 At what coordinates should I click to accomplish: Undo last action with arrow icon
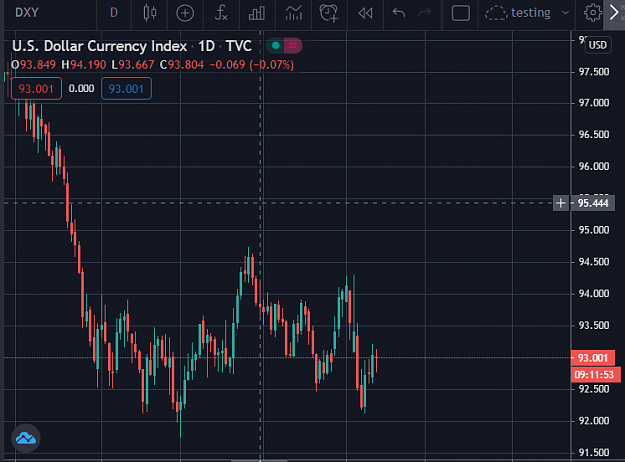point(399,13)
